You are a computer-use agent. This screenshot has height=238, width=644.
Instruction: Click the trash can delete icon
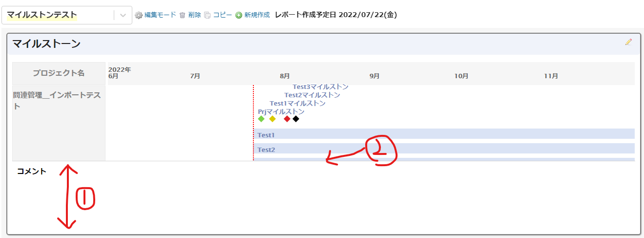click(182, 15)
